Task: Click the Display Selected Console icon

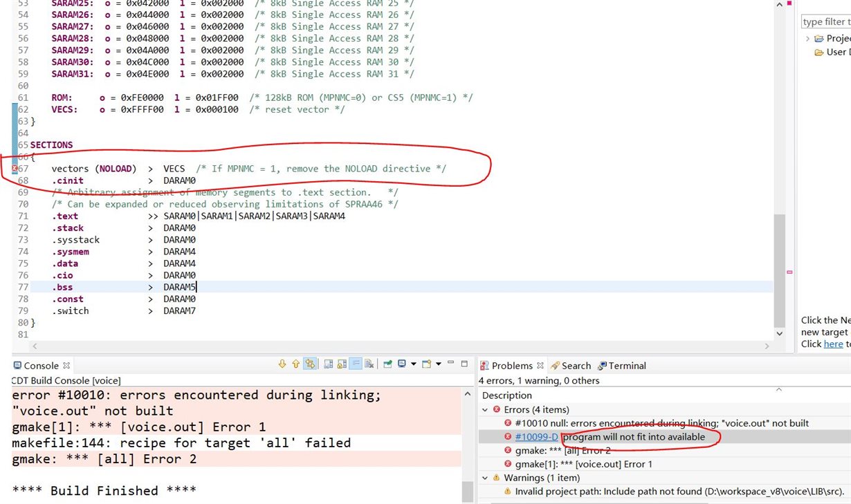Action: coord(402,364)
